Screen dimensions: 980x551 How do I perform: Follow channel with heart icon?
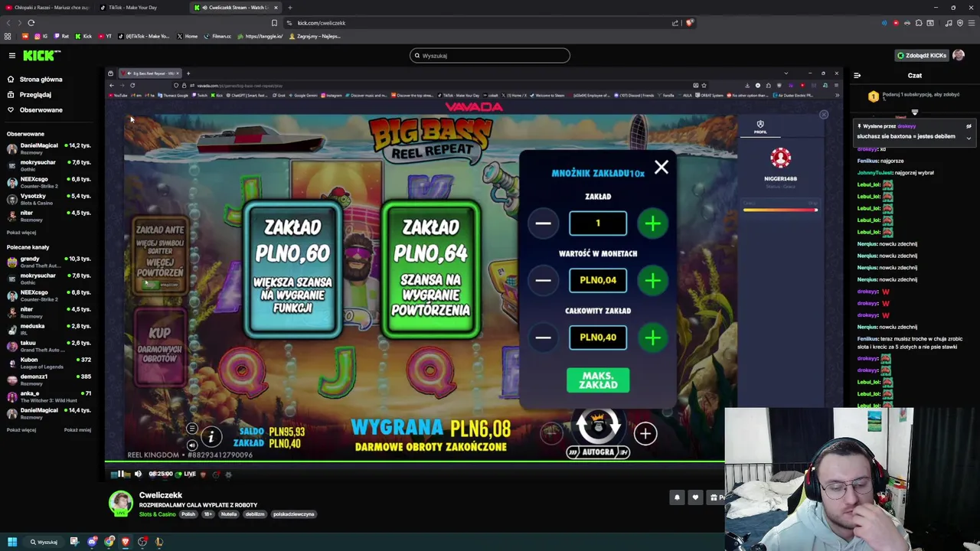(x=695, y=497)
